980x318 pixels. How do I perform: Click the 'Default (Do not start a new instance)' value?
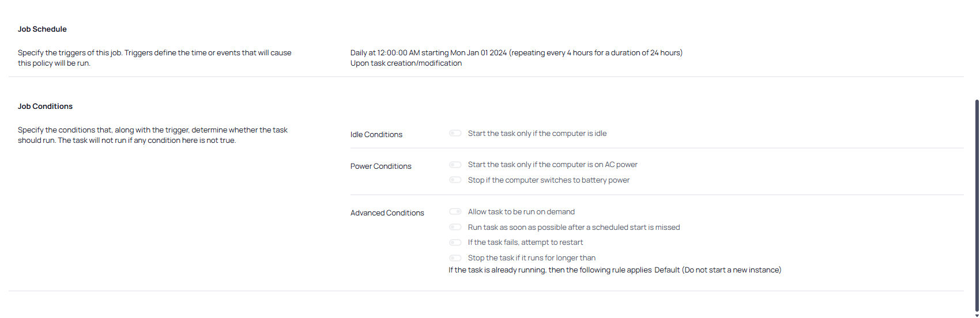point(718,270)
